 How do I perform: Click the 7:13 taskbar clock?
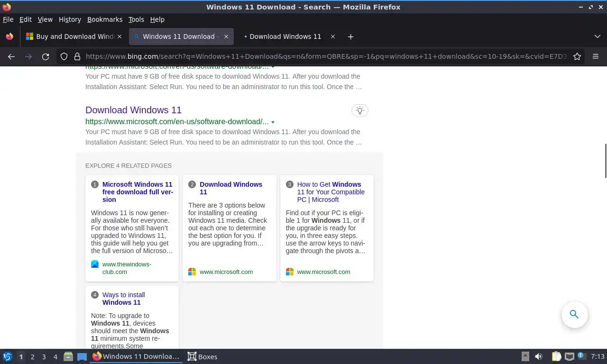click(598, 356)
